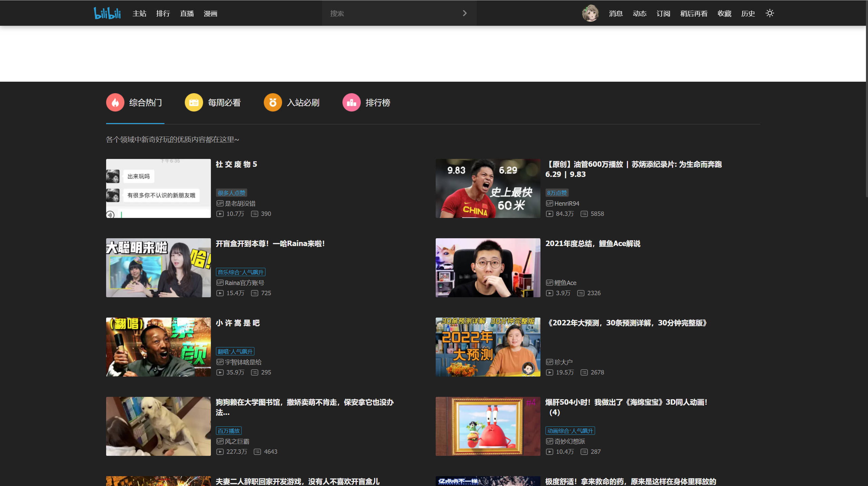Click the danmaku icon next to 4643

click(257, 452)
